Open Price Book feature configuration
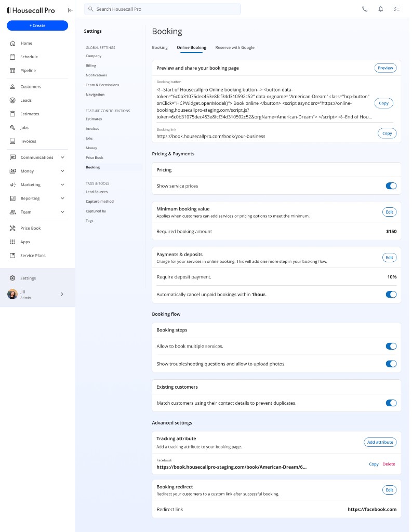The image size is (412, 532). point(95,158)
